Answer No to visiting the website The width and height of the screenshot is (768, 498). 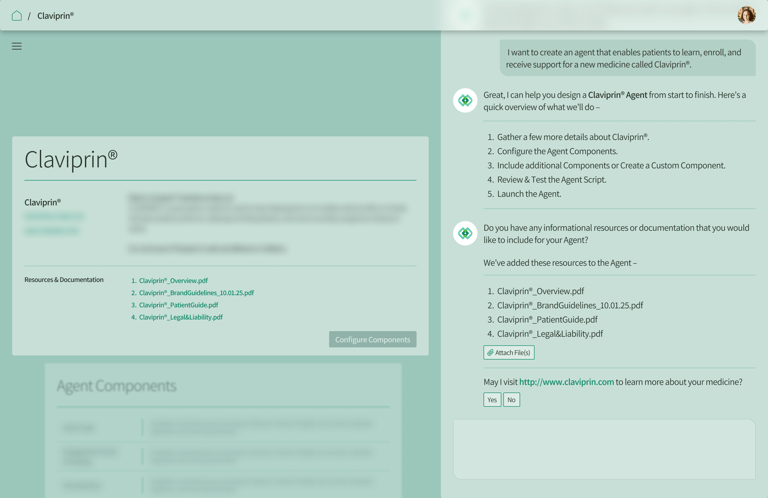click(x=511, y=400)
